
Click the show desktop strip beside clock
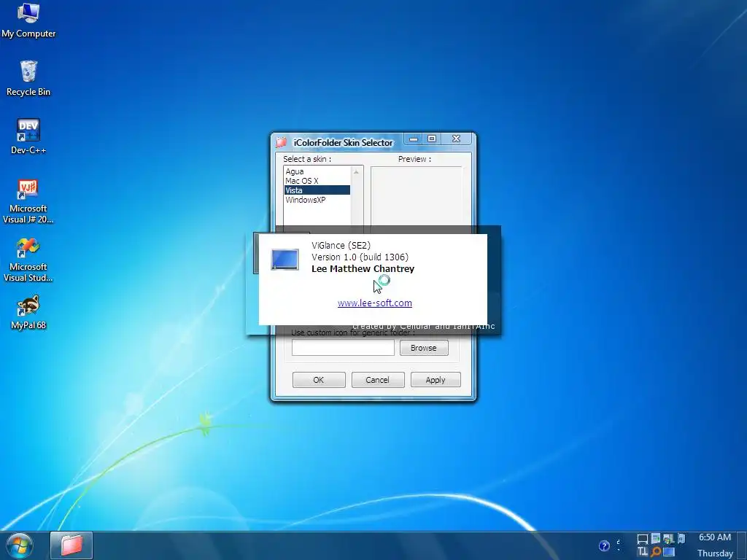click(x=742, y=545)
